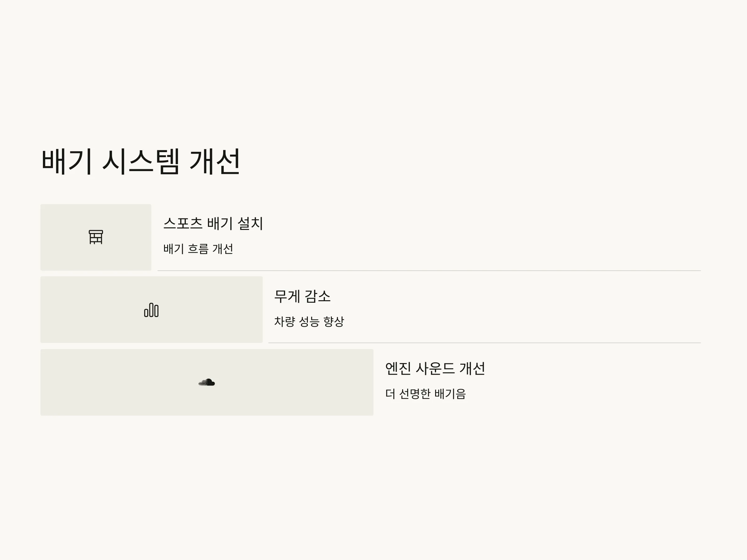Image resolution: width=747 pixels, height=560 pixels.
Task: Click the word 시스템 in the title
Action: [140, 161]
